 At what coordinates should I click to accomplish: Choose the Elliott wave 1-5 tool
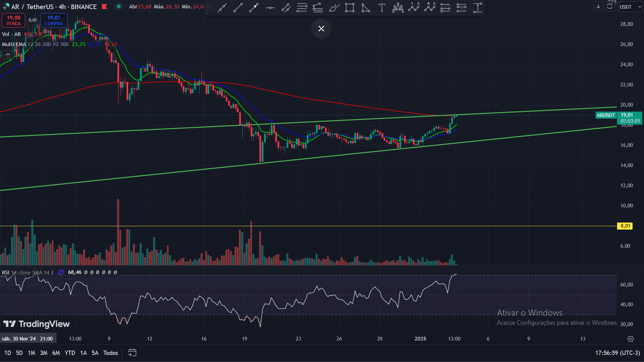click(x=414, y=7)
